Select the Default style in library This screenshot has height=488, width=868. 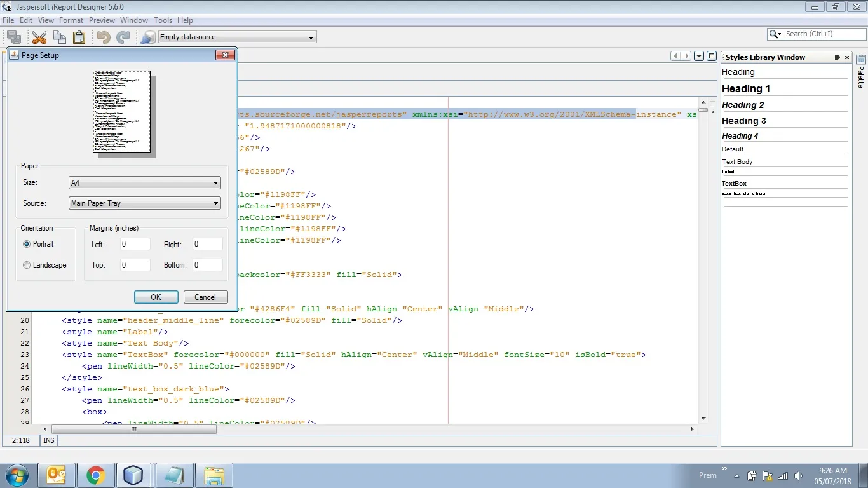pyautogui.click(x=785, y=149)
